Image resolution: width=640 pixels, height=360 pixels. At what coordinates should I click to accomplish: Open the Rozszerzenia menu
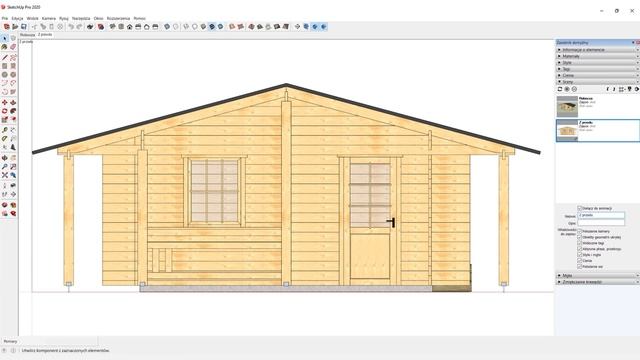(118, 18)
